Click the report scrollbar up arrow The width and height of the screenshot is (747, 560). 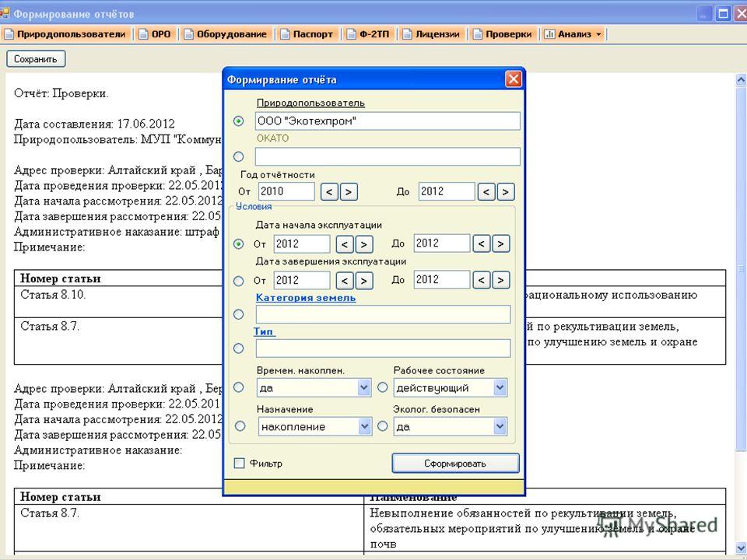741,80
